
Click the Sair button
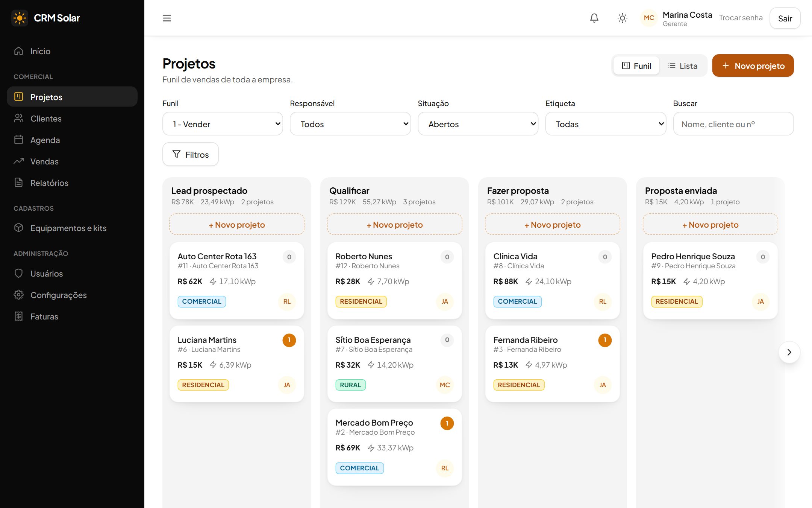(785, 18)
